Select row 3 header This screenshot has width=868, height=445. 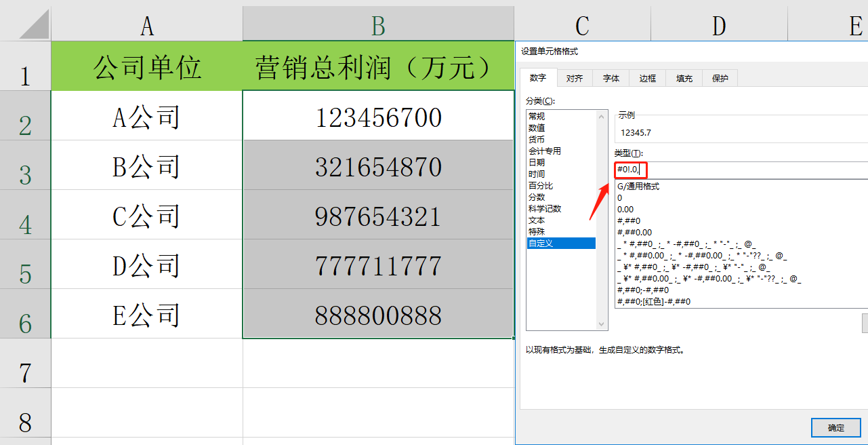(x=25, y=165)
